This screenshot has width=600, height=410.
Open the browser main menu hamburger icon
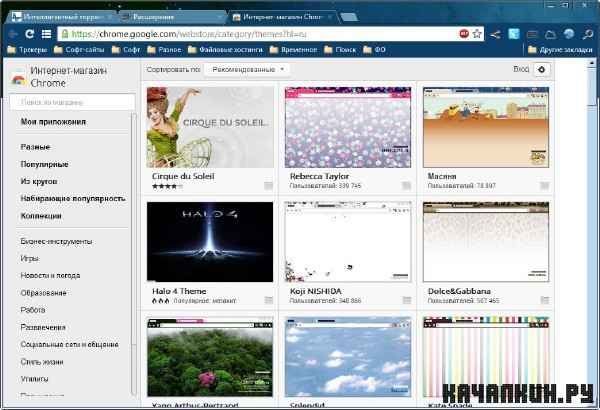pyautogui.click(x=46, y=34)
